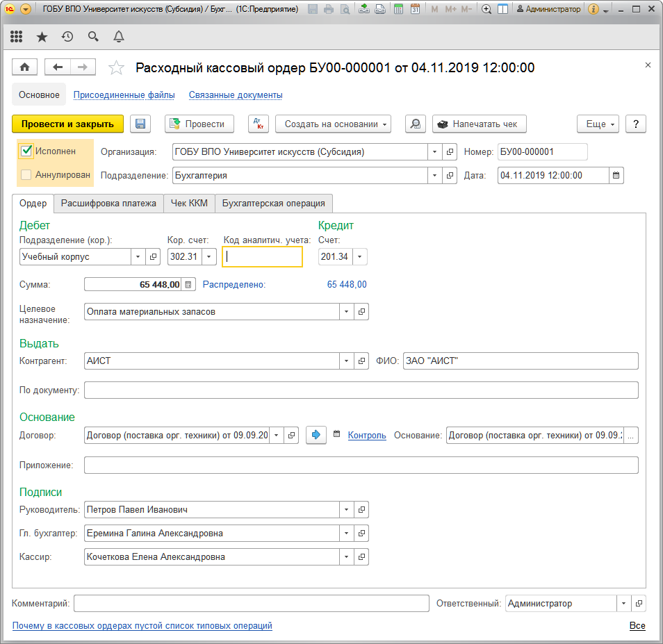Viewport: 663px width, 644px height.
Task: Click into the Комментарий input field
Action: (251, 604)
